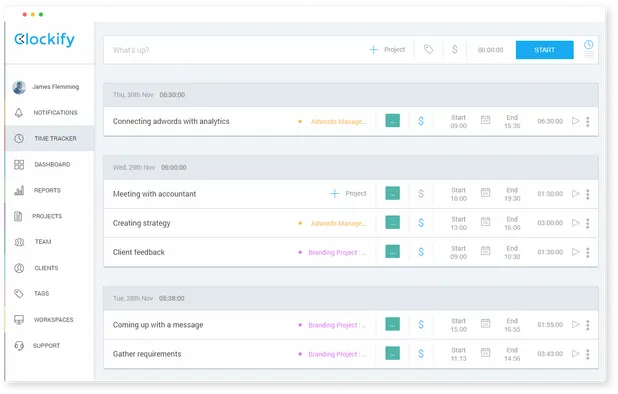This screenshot has height=394, width=618.
Task: Select Time Tracker in sidebar
Action: pyautogui.click(x=50, y=138)
